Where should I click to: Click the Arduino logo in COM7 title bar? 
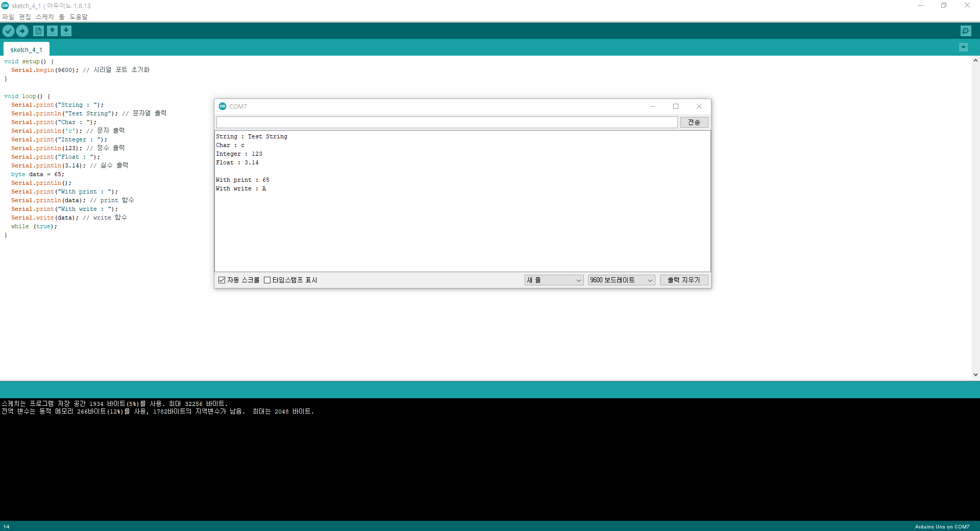(223, 106)
